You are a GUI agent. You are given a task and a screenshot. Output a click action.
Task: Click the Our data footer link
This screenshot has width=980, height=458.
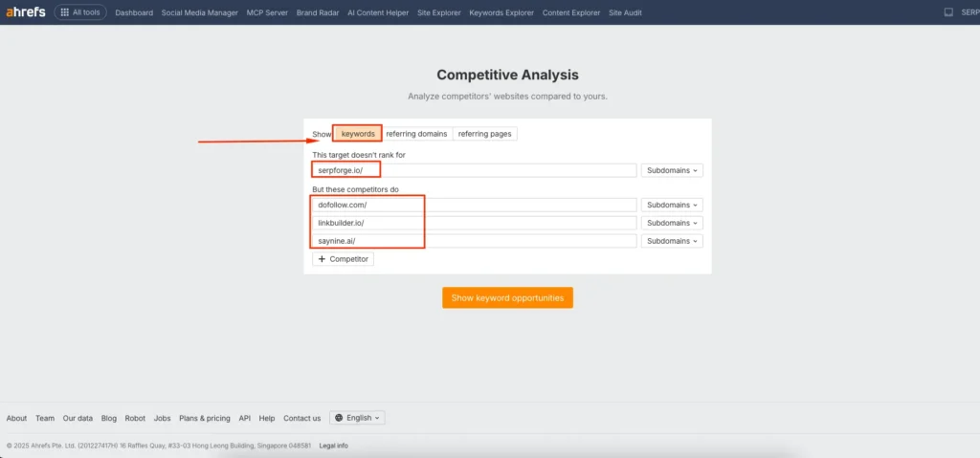78,418
